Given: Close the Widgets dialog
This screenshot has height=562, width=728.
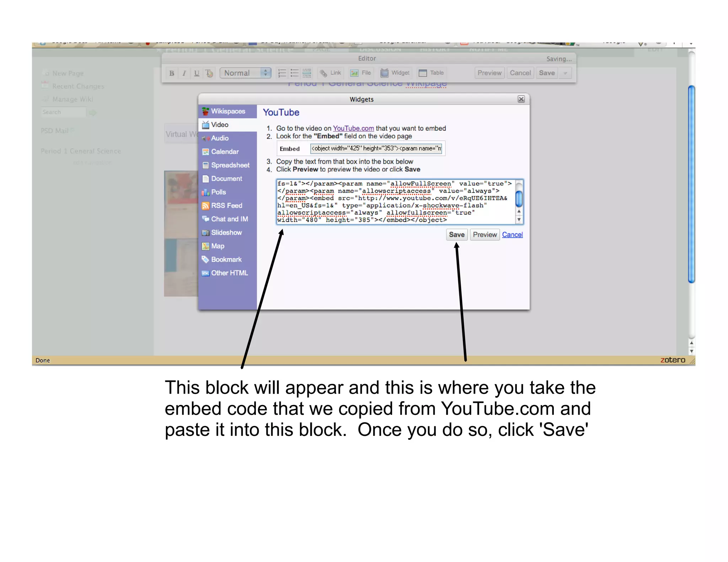Looking at the screenshot, I should click(521, 99).
